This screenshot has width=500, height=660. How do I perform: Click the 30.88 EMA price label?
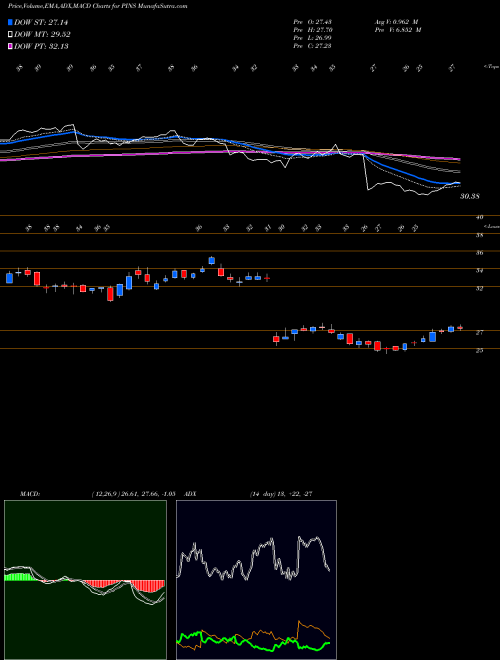click(469, 196)
